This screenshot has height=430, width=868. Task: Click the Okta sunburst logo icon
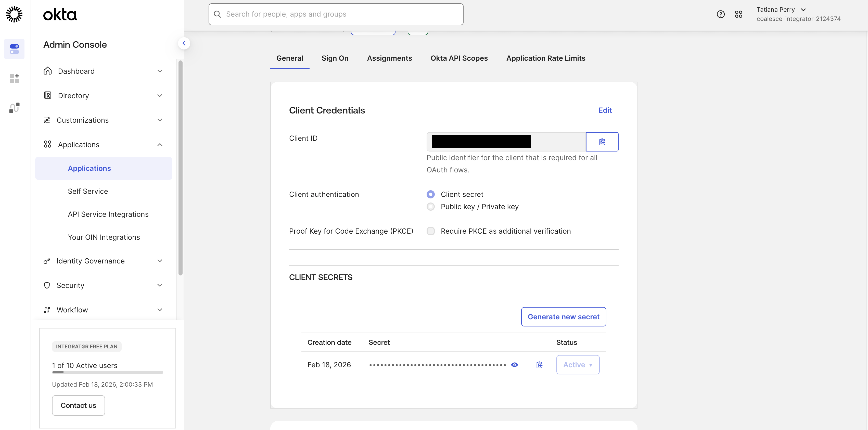coord(14,14)
